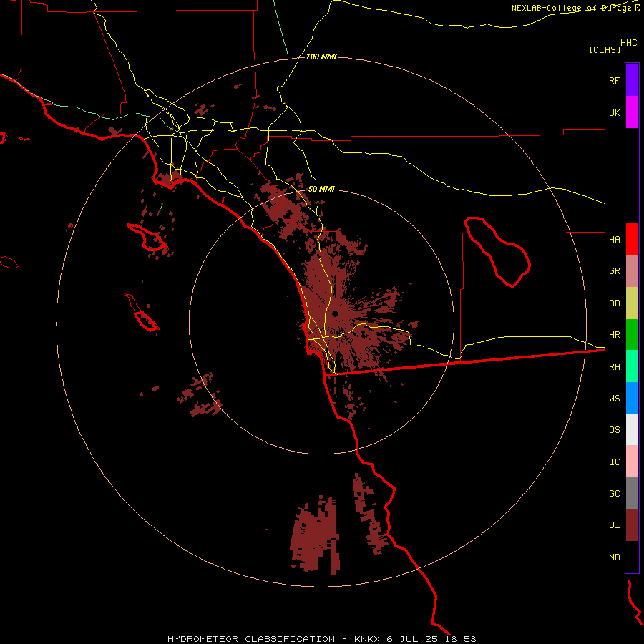Click the WS legend label
This screenshot has height=644, width=644.
click(x=614, y=398)
